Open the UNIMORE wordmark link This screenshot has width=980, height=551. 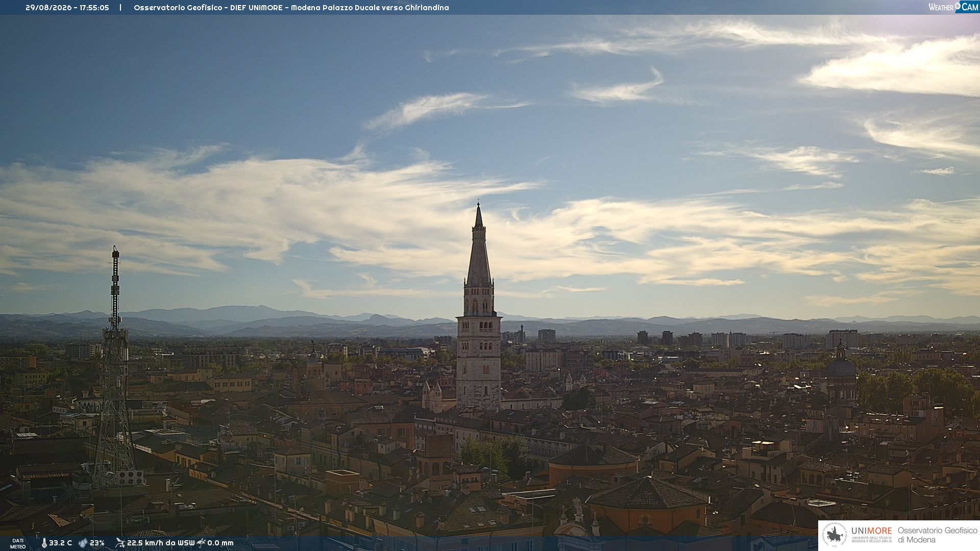(x=872, y=531)
